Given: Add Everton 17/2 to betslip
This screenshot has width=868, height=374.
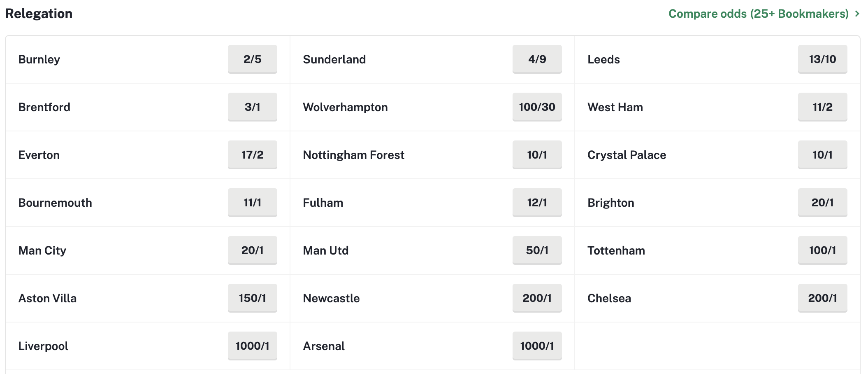Looking at the screenshot, I should [252, 155].
